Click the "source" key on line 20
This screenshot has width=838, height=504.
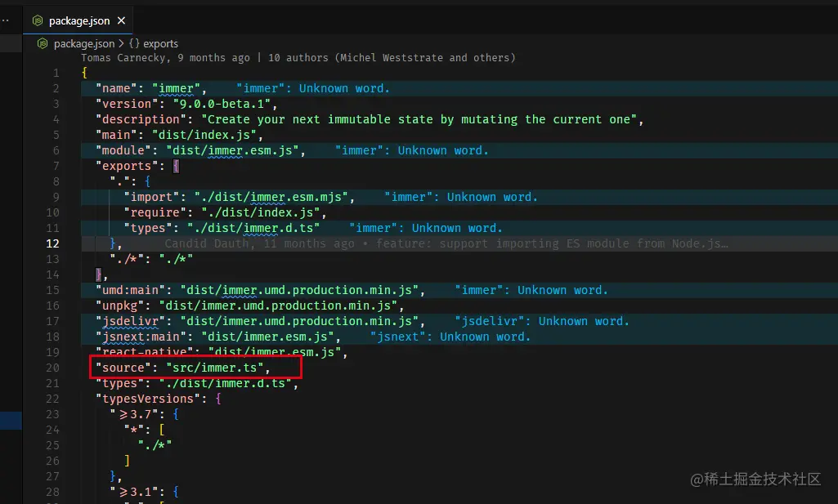[x=123, y=368]
